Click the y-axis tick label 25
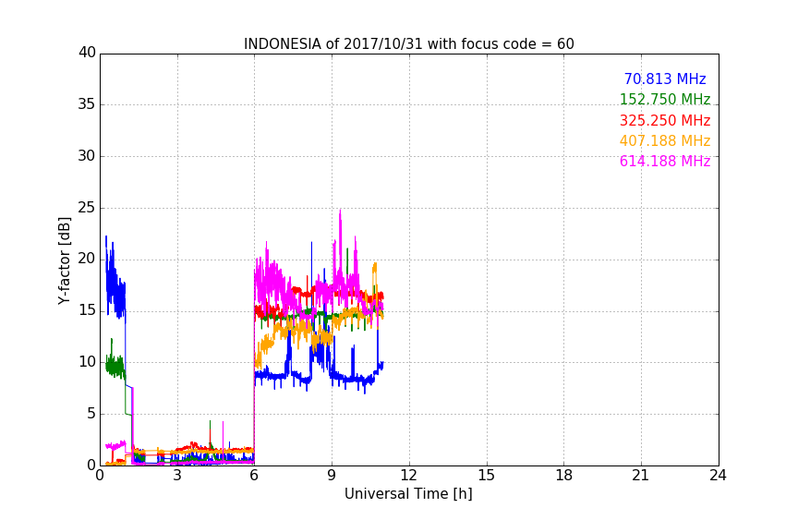 pyautogui.click(x=87, y=207)
